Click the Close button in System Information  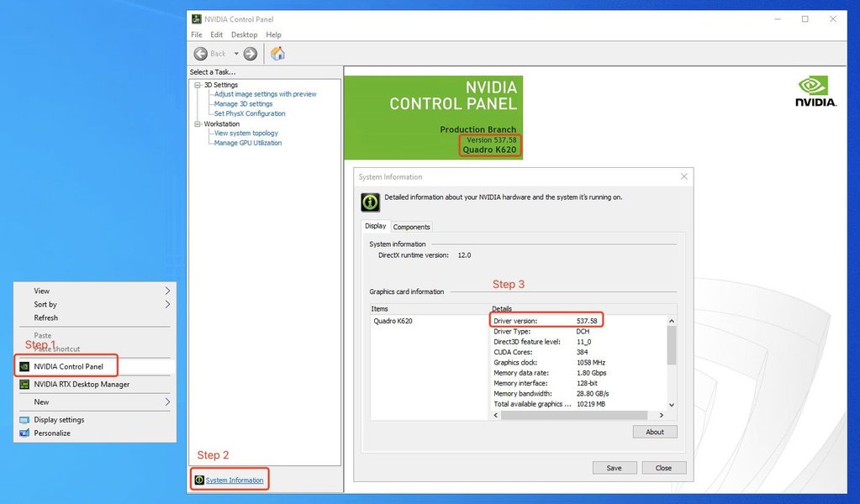tap(663, 468)
